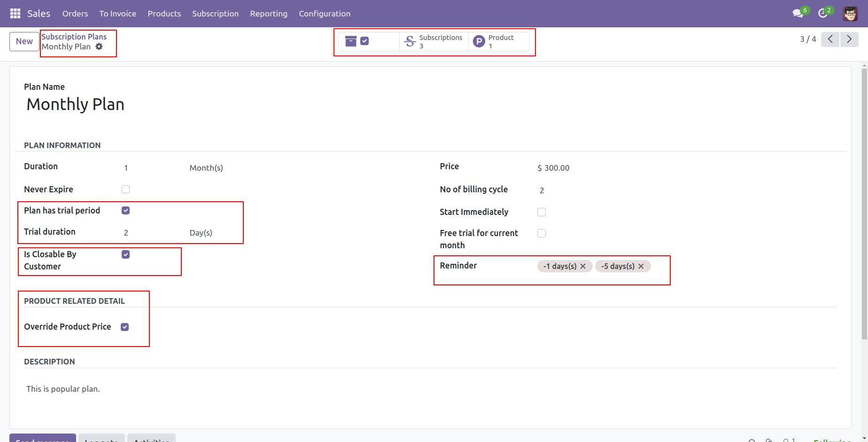Open the apps grid menu icon
This screenshot has width=868, height=442.
coord(15,14)
